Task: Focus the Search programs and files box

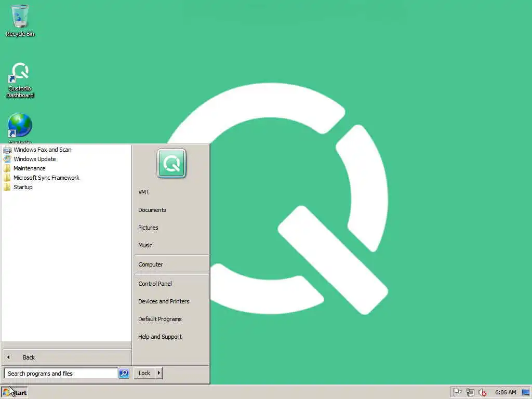Action: (x=61, y=373)
